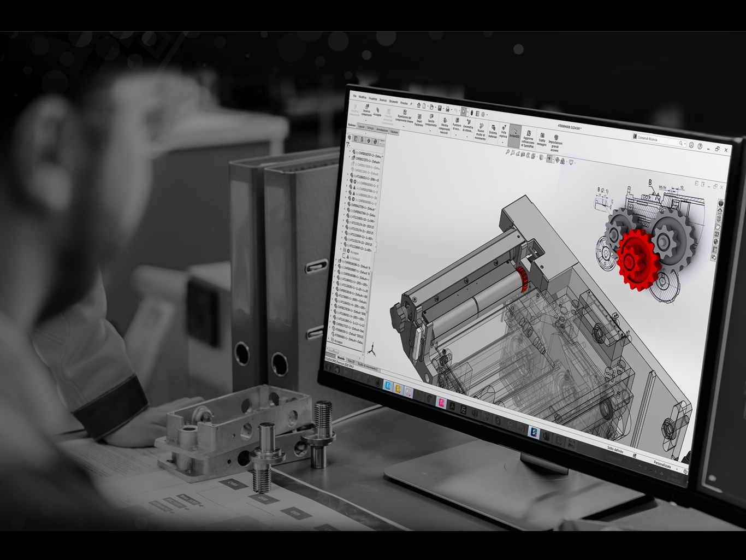Open Geometria di riferimento
This screenshot has width=746, height=560.
(x=468, y=126)
